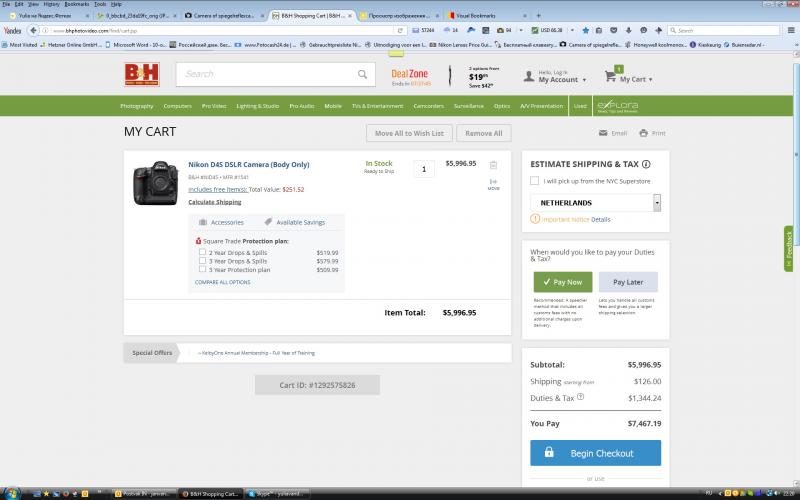The height and width of the screenshot is (500, 800).
Task: Click the Print printer icon
Action: (643, 133)
